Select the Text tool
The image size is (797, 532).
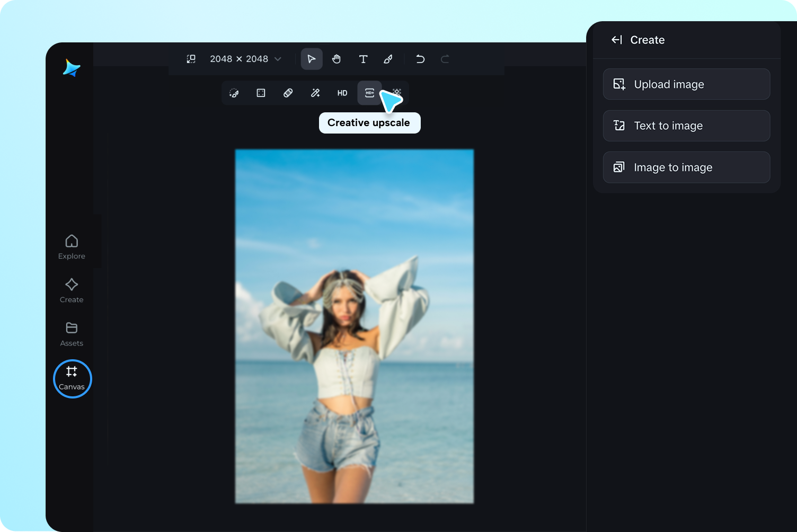[363, 59]
